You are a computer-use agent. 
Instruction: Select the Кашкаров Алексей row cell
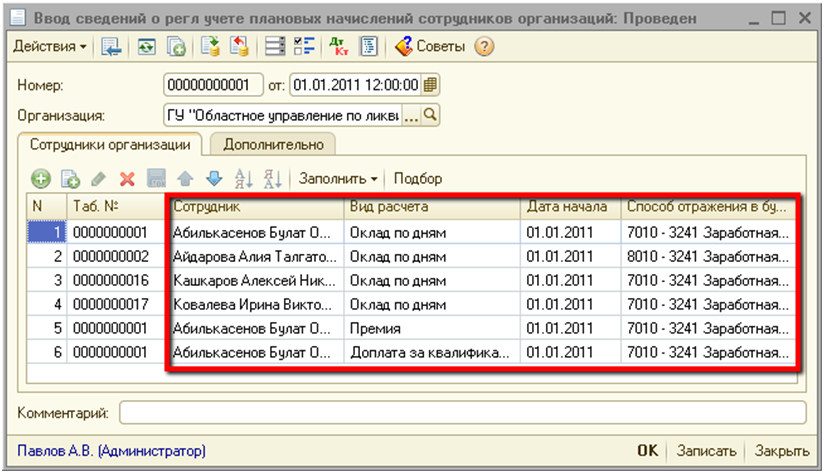(x=255, y=280)
